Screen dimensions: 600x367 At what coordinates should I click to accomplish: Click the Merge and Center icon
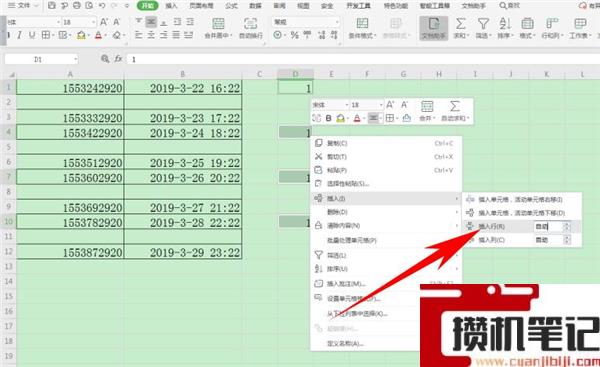coord(218,24)
